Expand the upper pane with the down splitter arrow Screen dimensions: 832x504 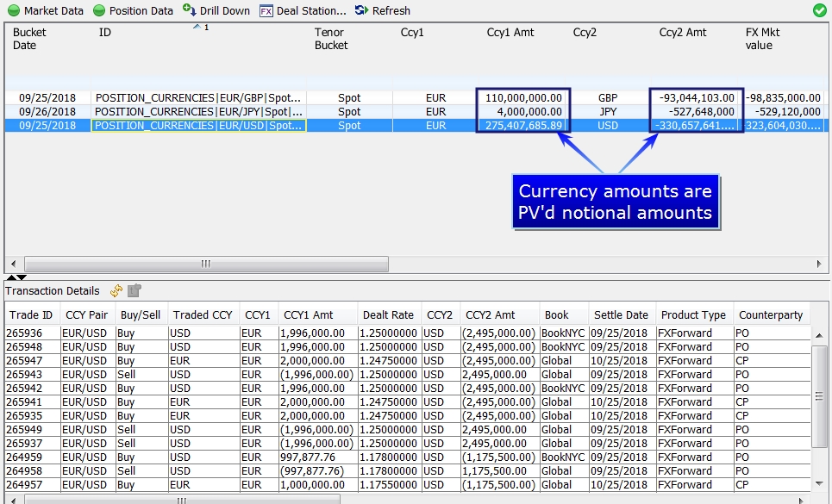[22, 277]
